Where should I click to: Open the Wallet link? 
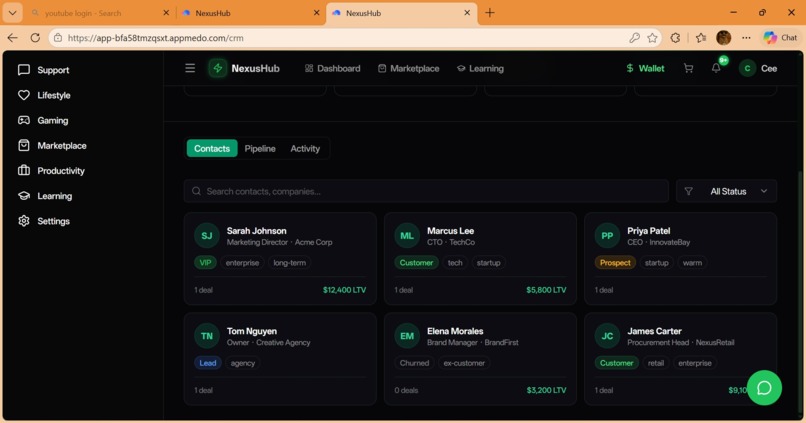point(645,68)
